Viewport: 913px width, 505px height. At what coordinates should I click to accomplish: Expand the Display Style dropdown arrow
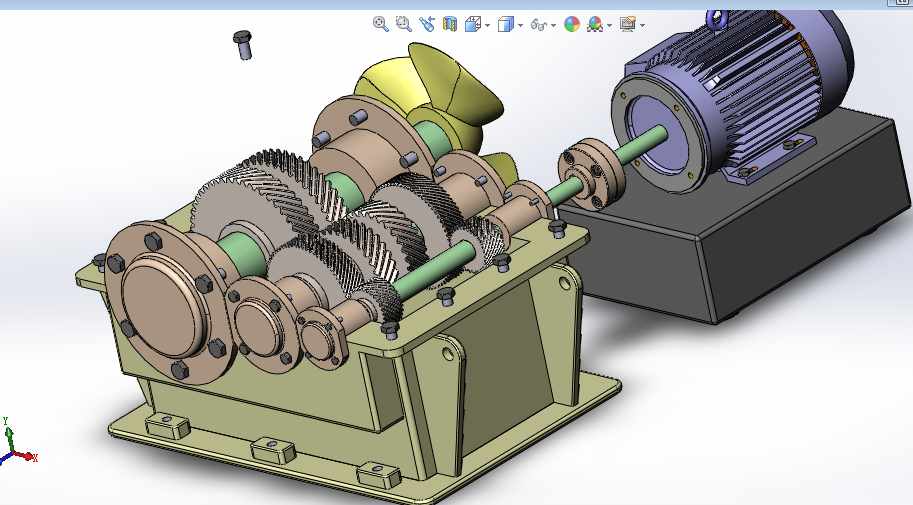pos(520,26)
